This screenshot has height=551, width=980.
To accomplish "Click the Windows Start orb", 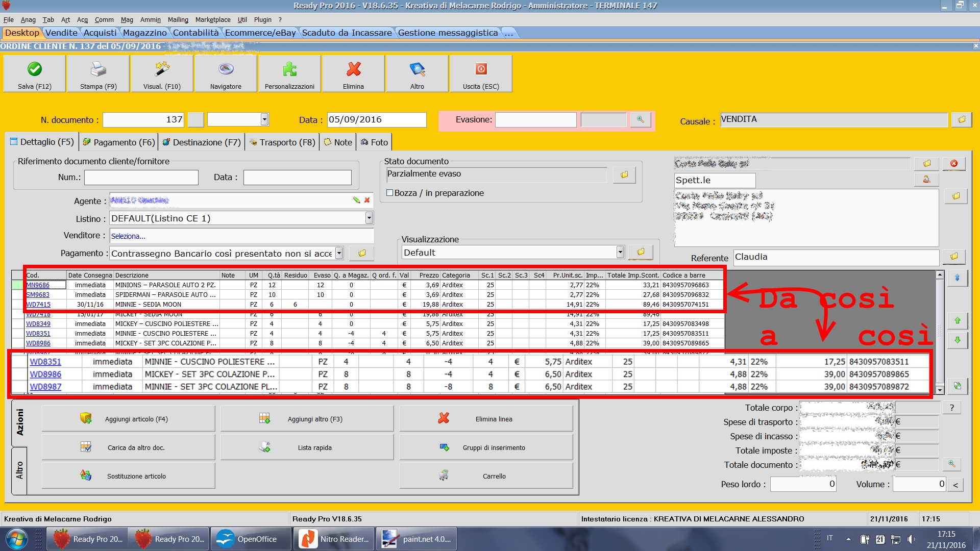I will point(16,539).
